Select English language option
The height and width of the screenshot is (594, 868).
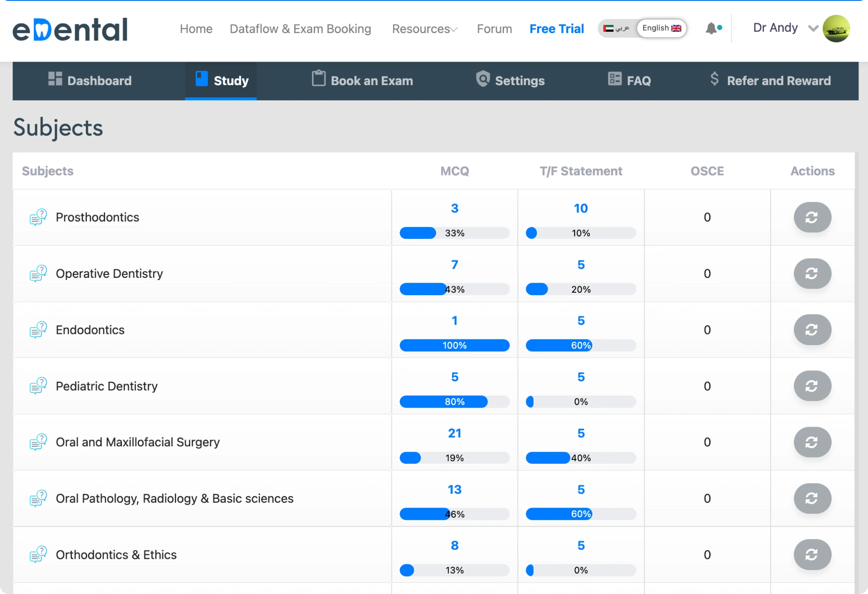[661, 28]
